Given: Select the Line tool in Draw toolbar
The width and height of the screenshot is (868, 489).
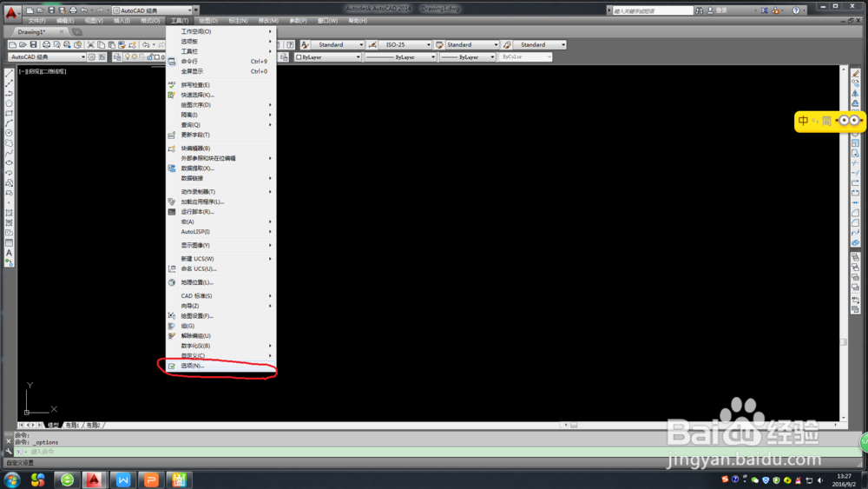Looking at the screenshot, I should click(x=9, y=73).
